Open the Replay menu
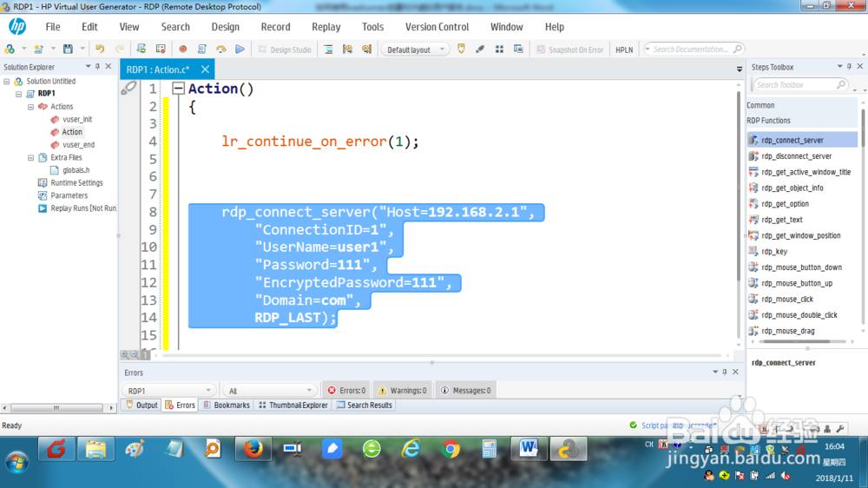This screenshot has height=488, width=868. (326, 27)
